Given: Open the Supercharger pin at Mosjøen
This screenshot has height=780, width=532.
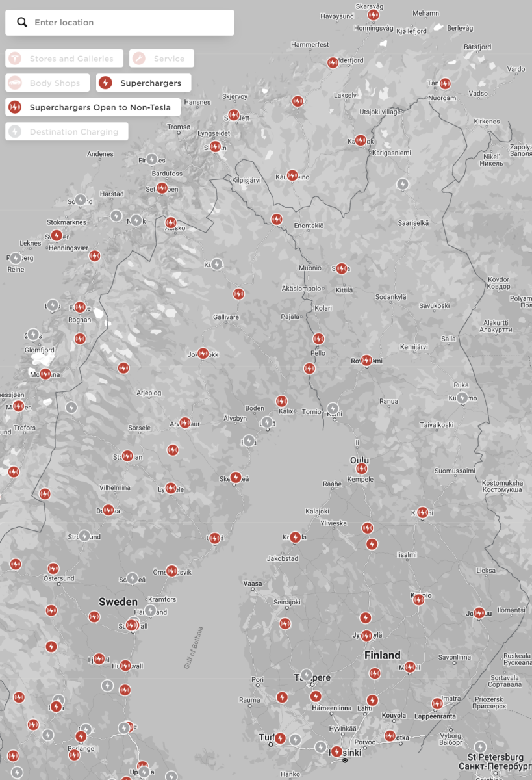Looking at the screenshot, I should point(18,406).
